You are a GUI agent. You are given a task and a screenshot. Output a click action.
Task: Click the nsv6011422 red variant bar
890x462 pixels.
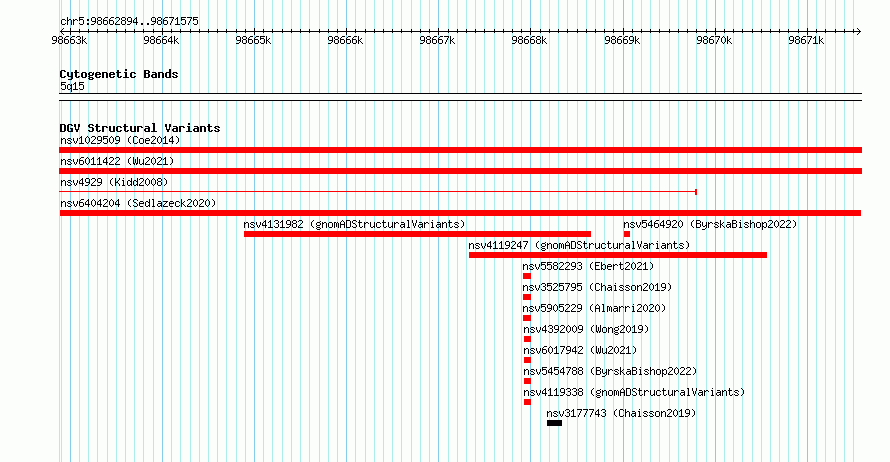tap(460, 171)
